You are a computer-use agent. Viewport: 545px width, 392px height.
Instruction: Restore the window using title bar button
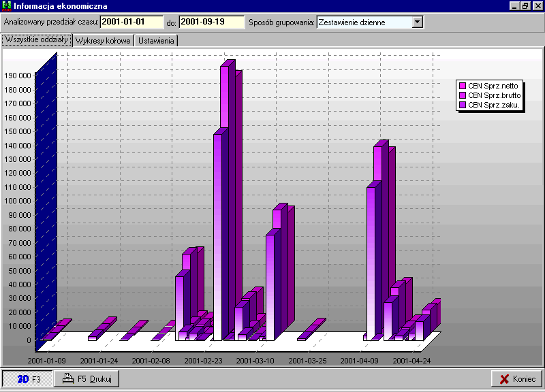(x=525, y=6)
